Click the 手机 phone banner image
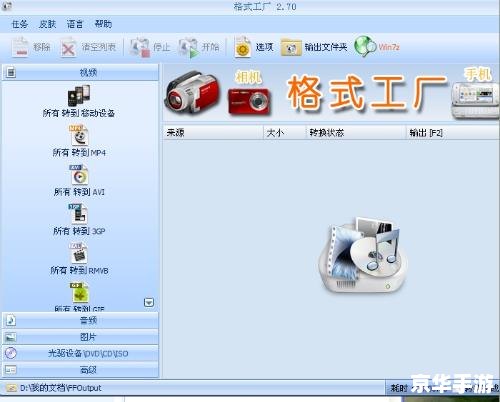Image resolution: width=500 pixels, height=402 pixels. click(475, 100)
